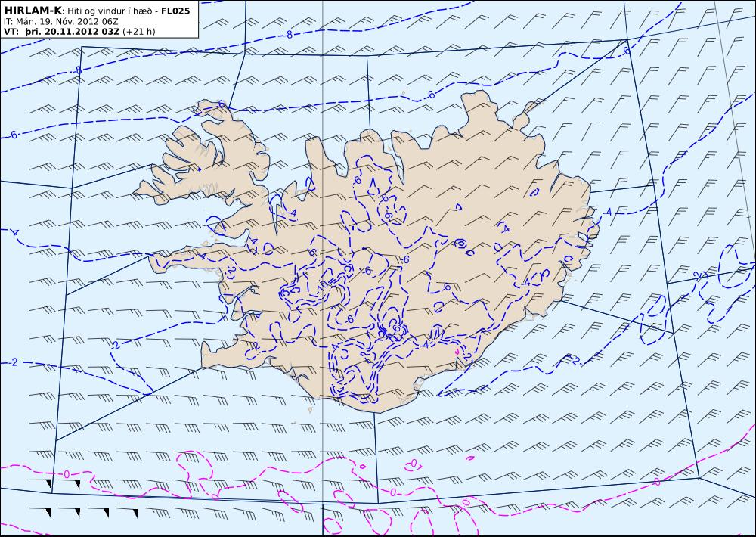This screenshot has height=537, width=756.
Task: Select the "FL025" flight level label
Action: pyautogui.click(x=175, y=11)
